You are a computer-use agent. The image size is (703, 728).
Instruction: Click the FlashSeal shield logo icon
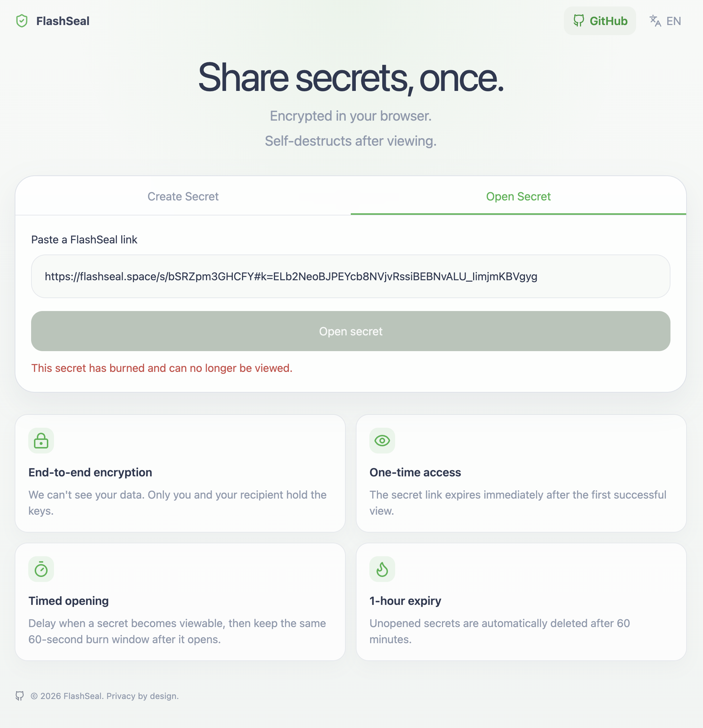22,21
